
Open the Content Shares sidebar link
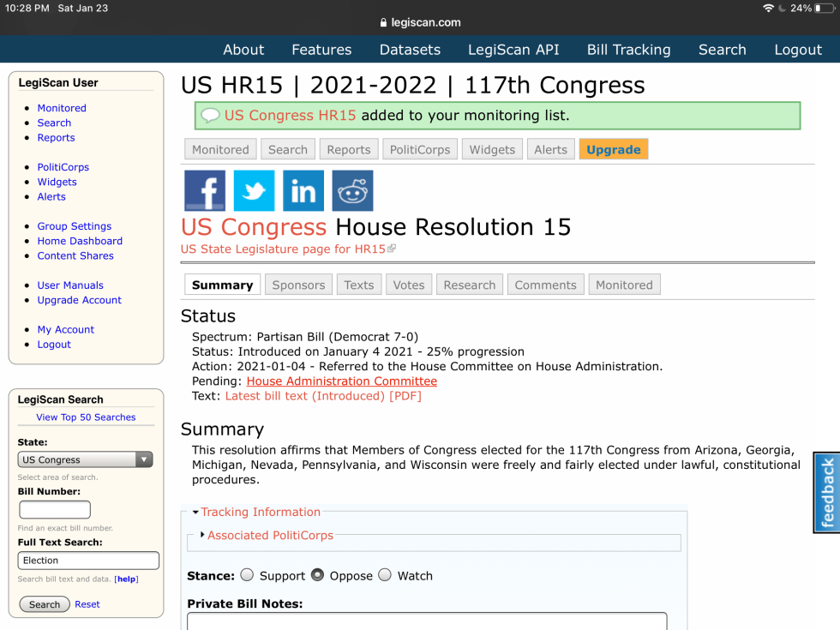(75, 255)
